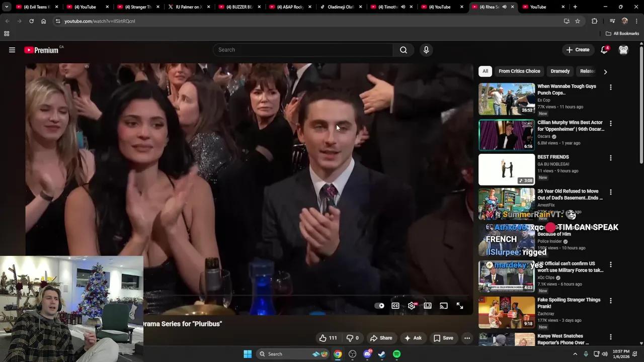Focus the YouTube search box

[303, 50]
